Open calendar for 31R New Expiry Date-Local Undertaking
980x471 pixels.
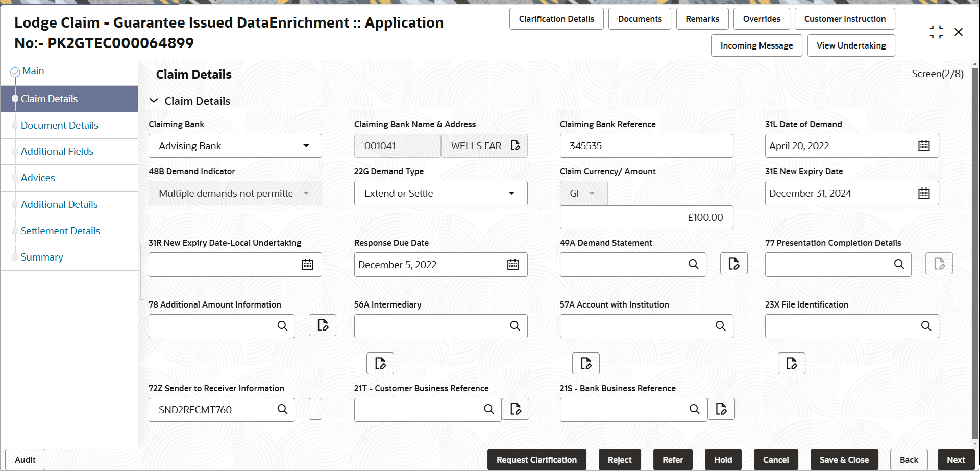click(307, 265)
